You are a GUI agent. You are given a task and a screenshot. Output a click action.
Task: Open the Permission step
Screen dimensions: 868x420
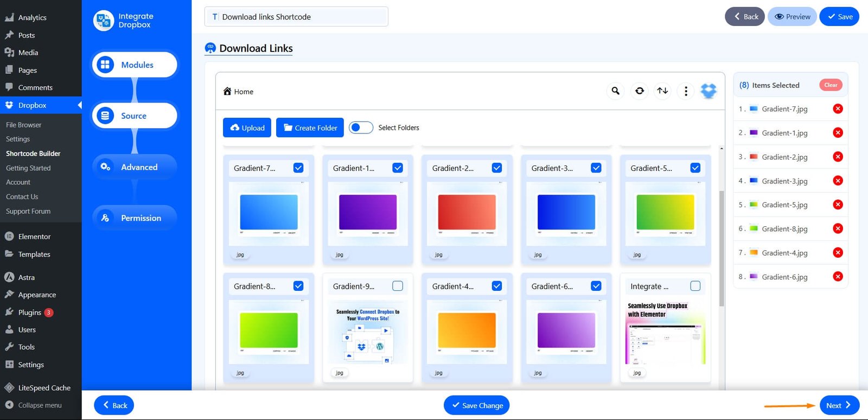135,218
